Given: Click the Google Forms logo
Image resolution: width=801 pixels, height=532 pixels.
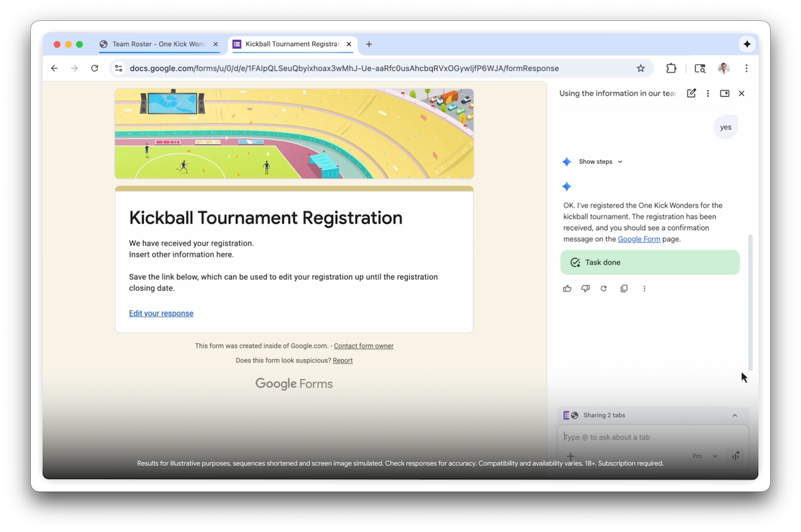Looking at the screenshot, I should 294,384.
